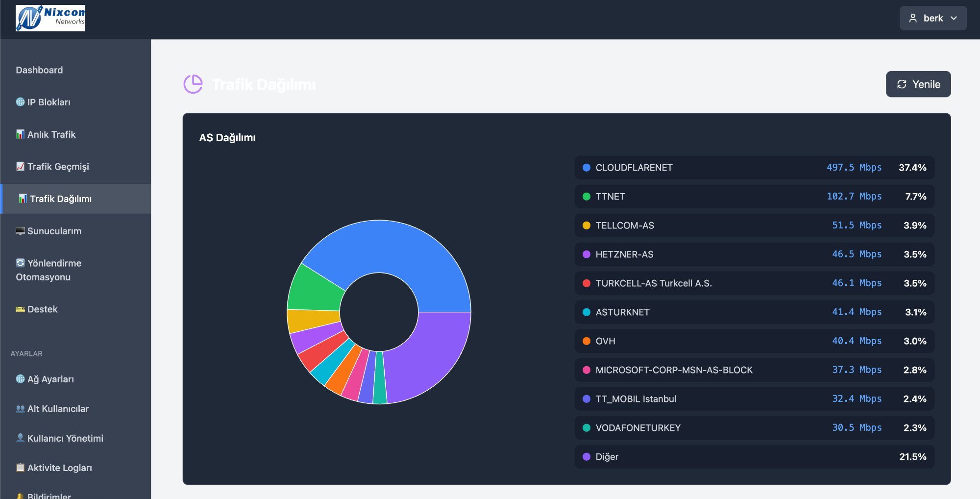Select the HETZNER-AS legend entry
980x499 pixels.
point(754,254)
